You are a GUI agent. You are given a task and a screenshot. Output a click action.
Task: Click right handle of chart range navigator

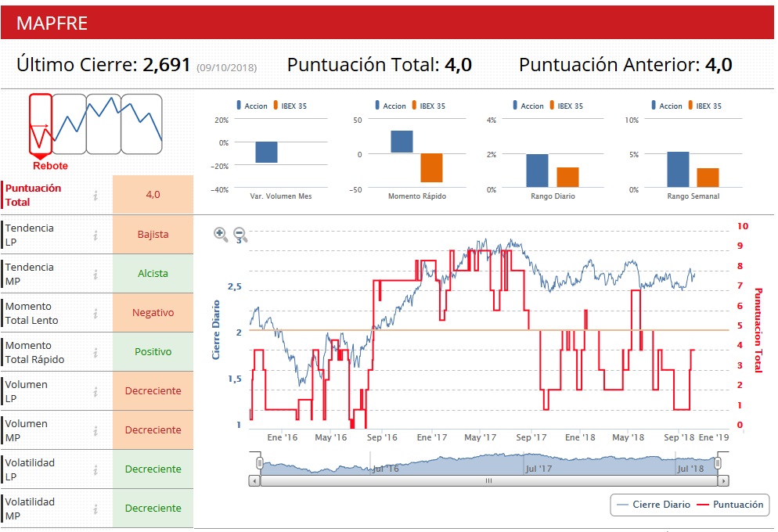pyautogui.click(x=718, y=463)
